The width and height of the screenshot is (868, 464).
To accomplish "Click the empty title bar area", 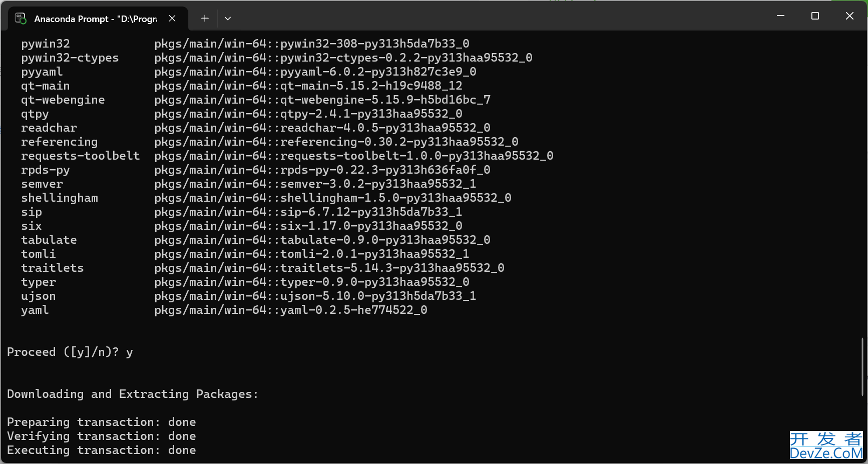I will (501, 16).
